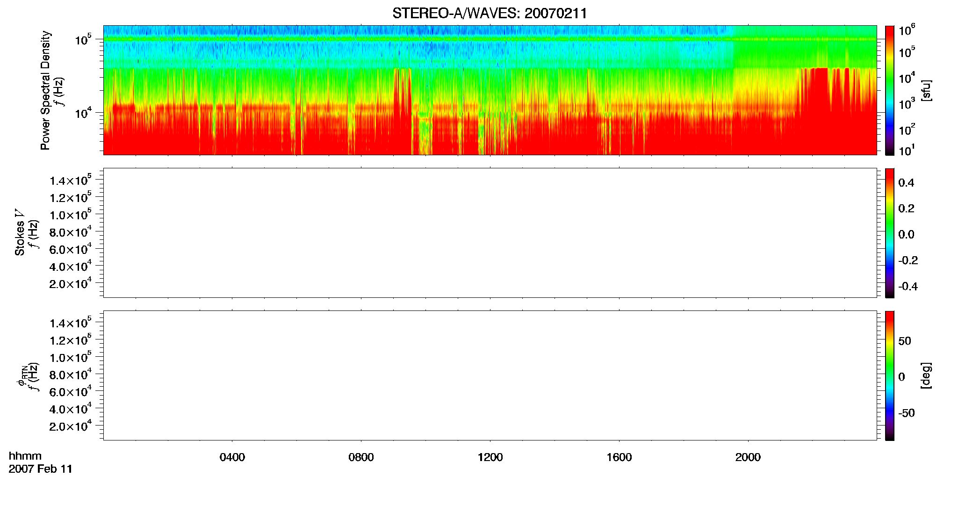
Task: Click the "0.2" Stokes V colorbar label
Action: 906,209
